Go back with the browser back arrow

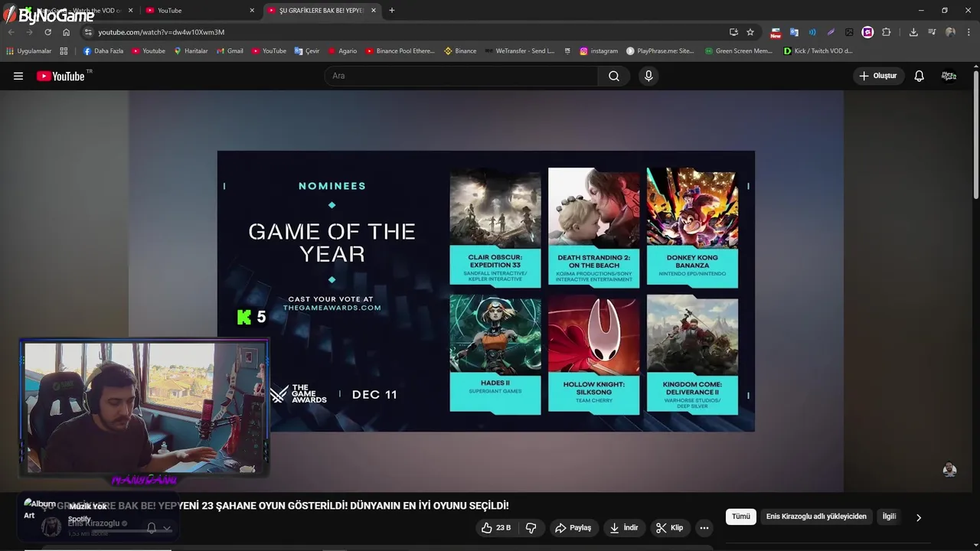(11, 32)
